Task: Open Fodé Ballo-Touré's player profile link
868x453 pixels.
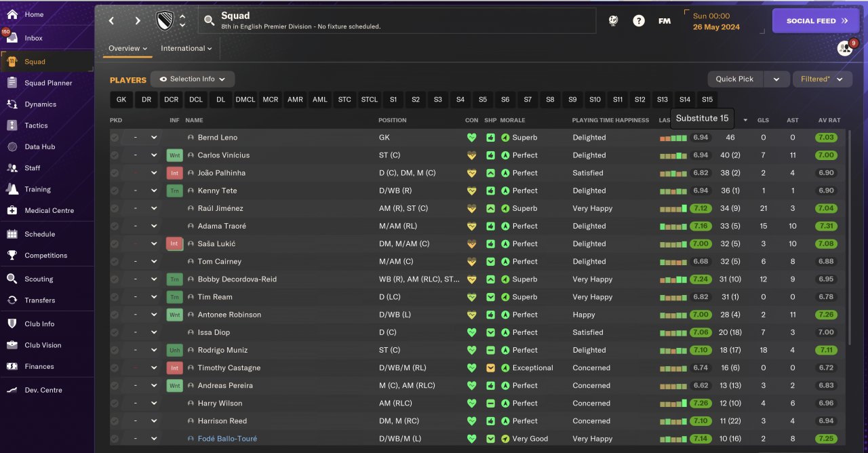Action: pos(227,439)
